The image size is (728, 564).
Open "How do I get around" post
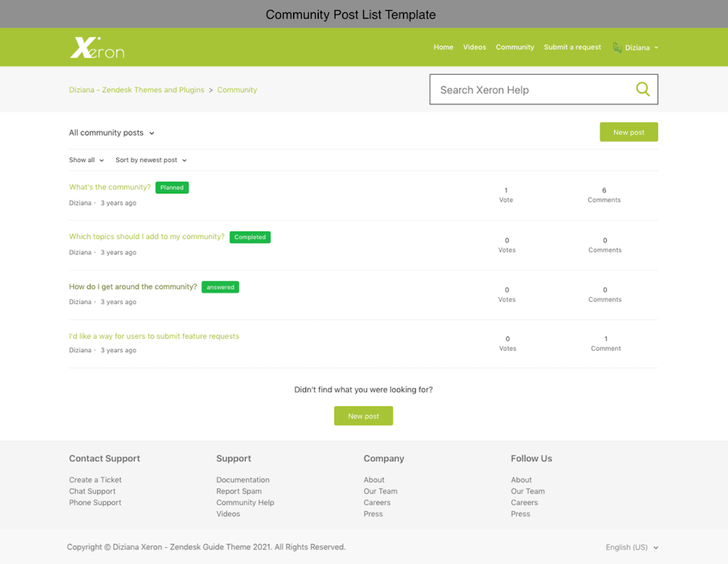pyautogui.click(x=132, y=287)
